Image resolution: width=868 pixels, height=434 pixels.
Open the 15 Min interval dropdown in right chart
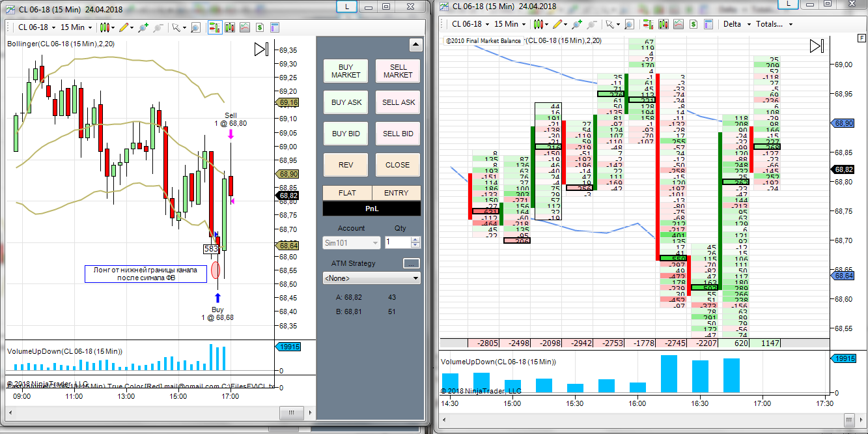[509, 24]
